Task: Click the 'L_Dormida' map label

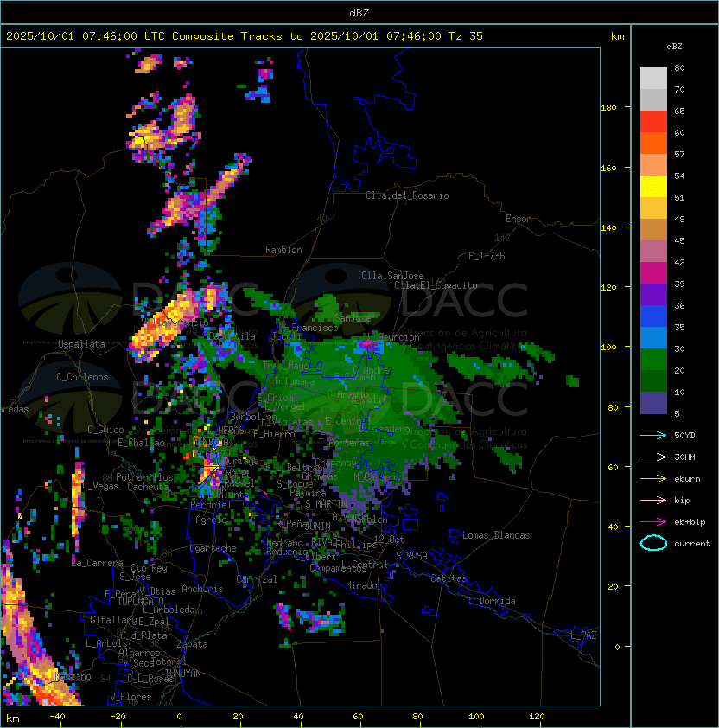Action: [492, 601]
